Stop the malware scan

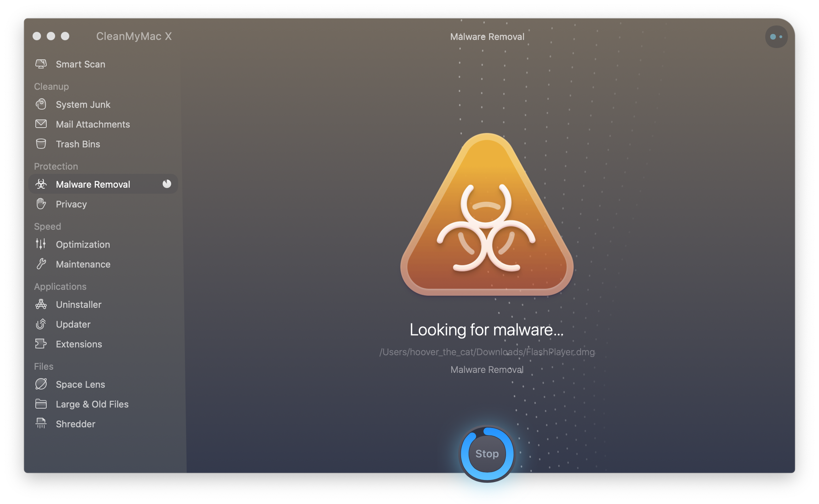[x=487, y=454]
